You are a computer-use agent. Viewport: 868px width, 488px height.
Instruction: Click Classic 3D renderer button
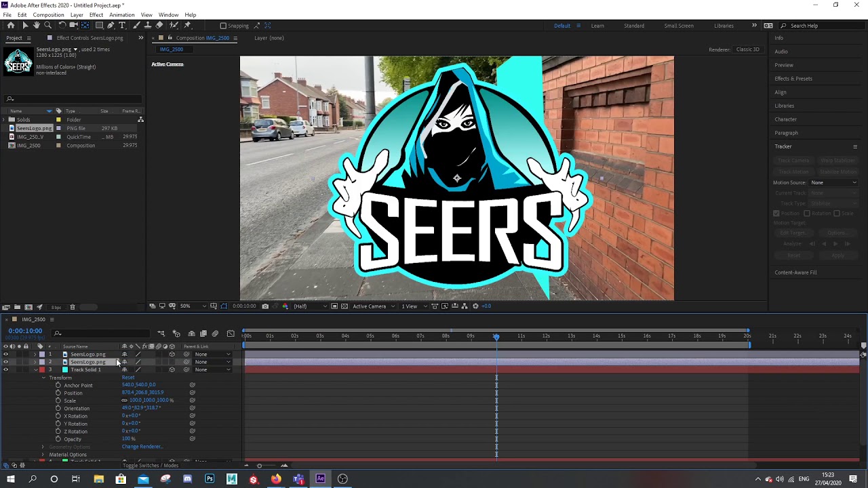(748, 49)
